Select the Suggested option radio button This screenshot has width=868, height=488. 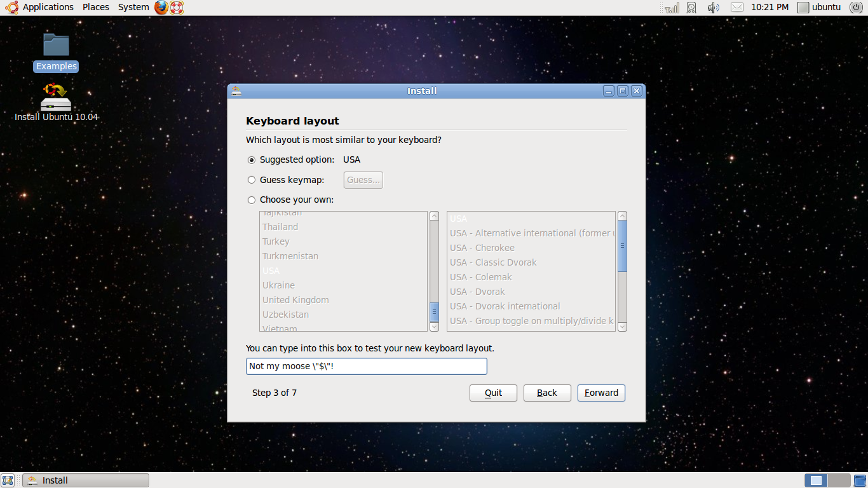pyautogui.click(x=252, y=160)
